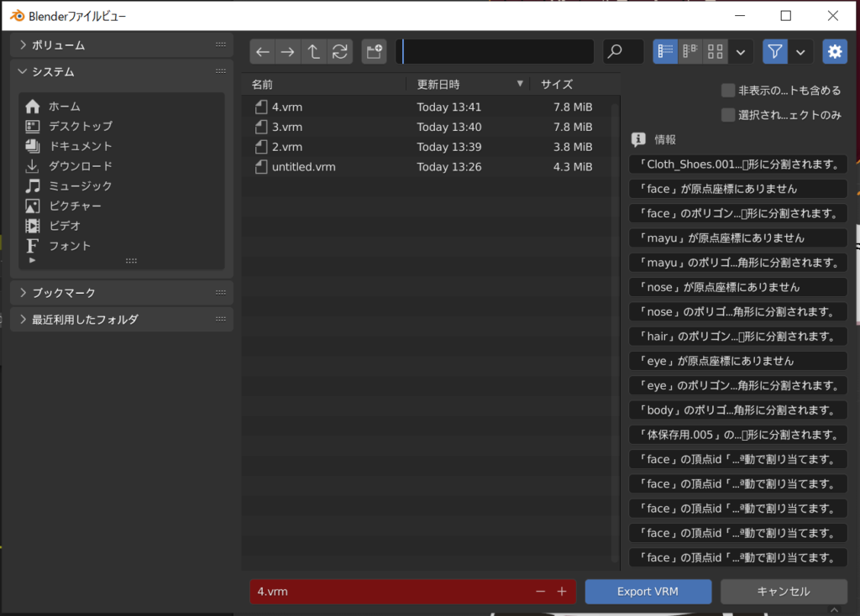Click the キャンセル button
Viewport: 860px width, 616px height.
pos(783,591)
